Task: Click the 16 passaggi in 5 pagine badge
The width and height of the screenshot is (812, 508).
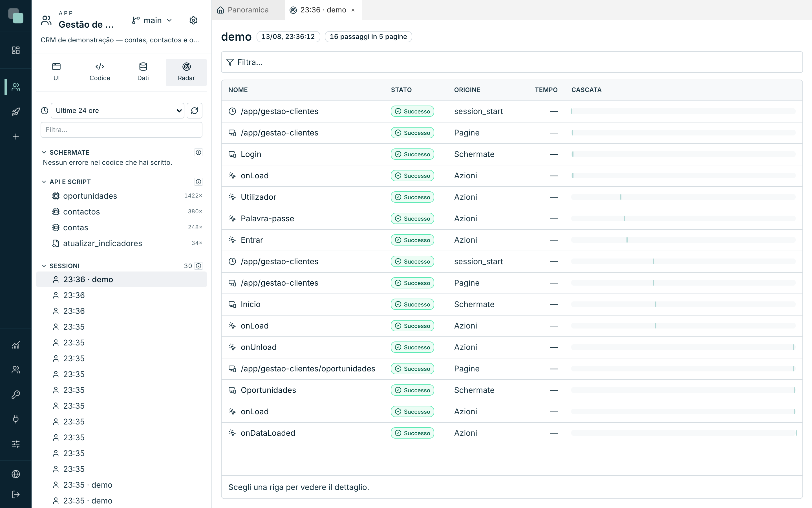Action: click(368, 37)
